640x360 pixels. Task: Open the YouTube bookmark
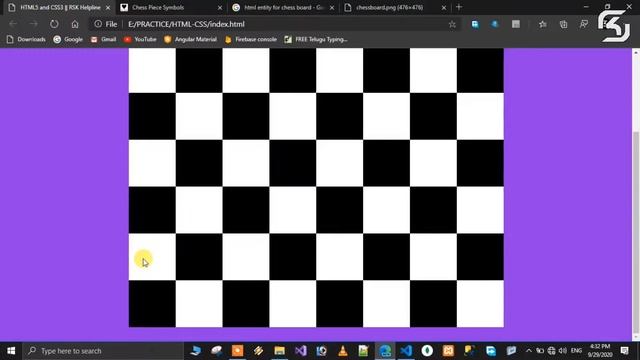pos(140,39)
